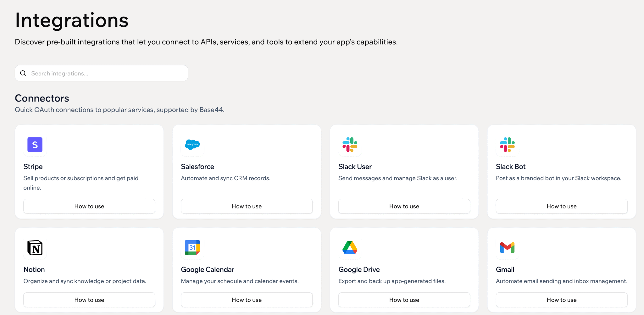Click the Stripe logo icon
The image size is (644, 315).
[35, 145]
